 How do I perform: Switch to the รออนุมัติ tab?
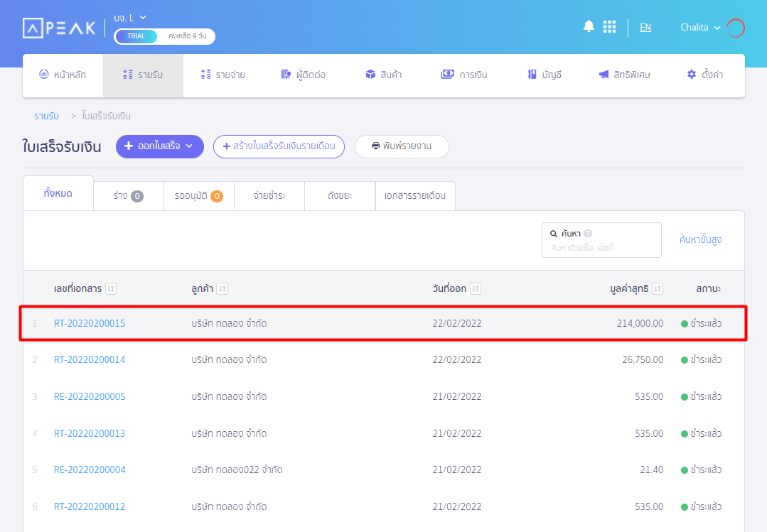(x=199, y=196)
